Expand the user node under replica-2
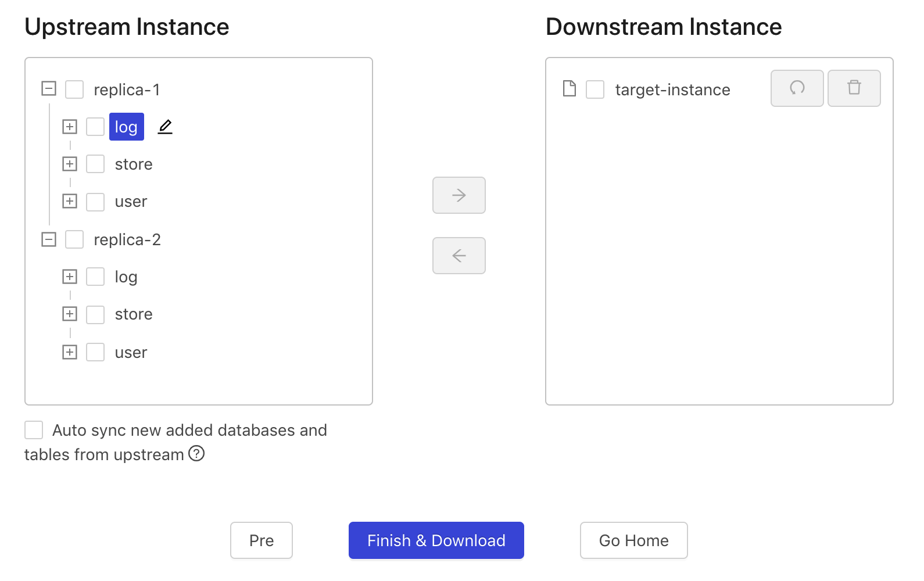Image resolution: width=924 pixels, height=581 pixels. 70,352
